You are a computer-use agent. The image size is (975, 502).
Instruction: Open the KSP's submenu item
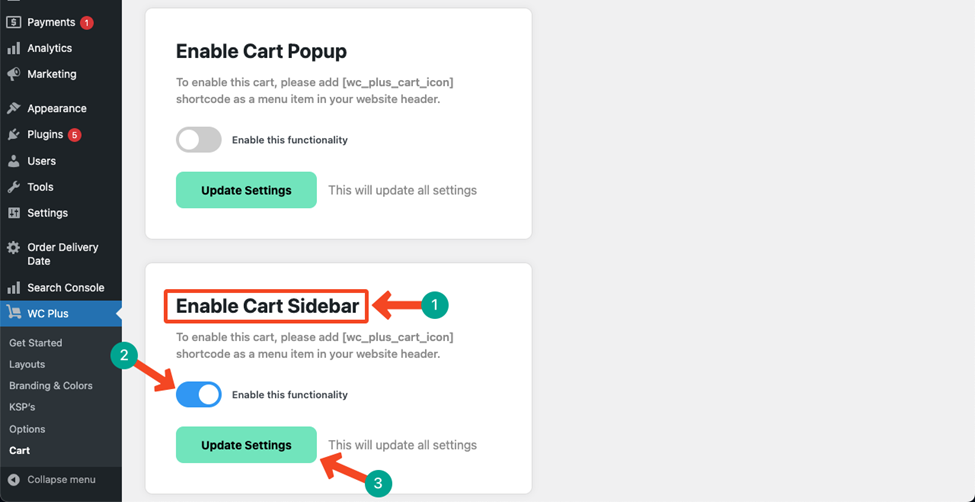[x=22, y=407]
